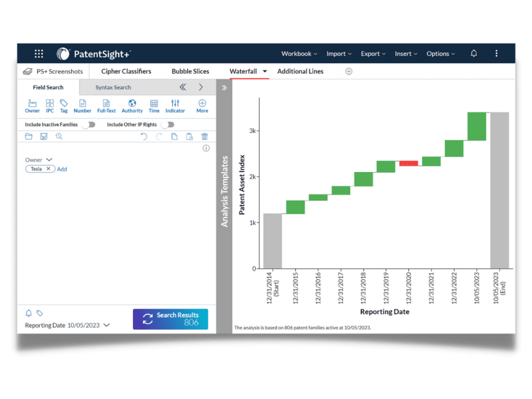Open the Import menu
The width and height of the screenshot is (532, 399).
click(339, 54)
